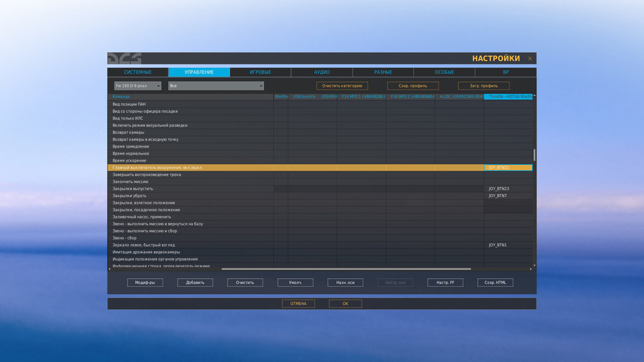Screen dimensions: 644x362
Task: Select the row Звено - сбор
Action: (x=320, y=238)
